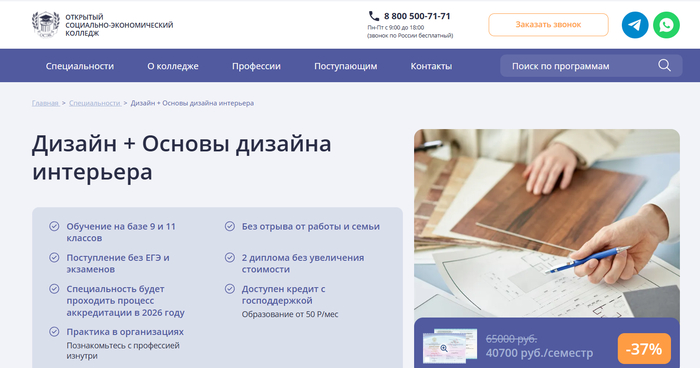Select the text Практика в организациях

click(x=125, y=332)
